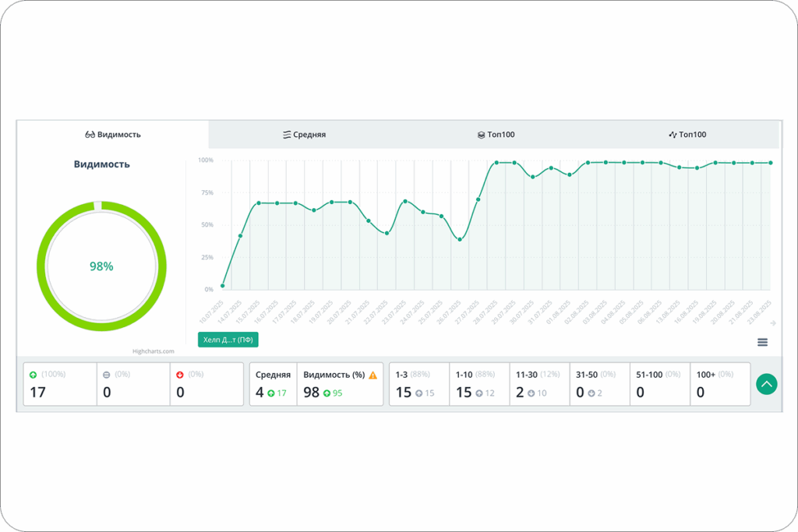798x532 pixels.
Task: Click the 05.08.2025 date label on the x-axis
Action: tap(631, 312)
